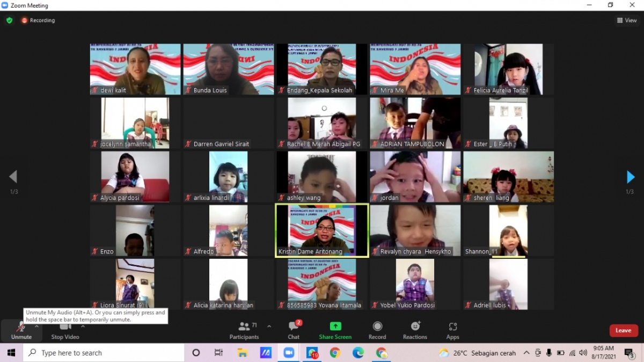This screenshot has width=644, height=362.
Task: Open the Zoom Apps icon
Action: (x=452, y=330)
